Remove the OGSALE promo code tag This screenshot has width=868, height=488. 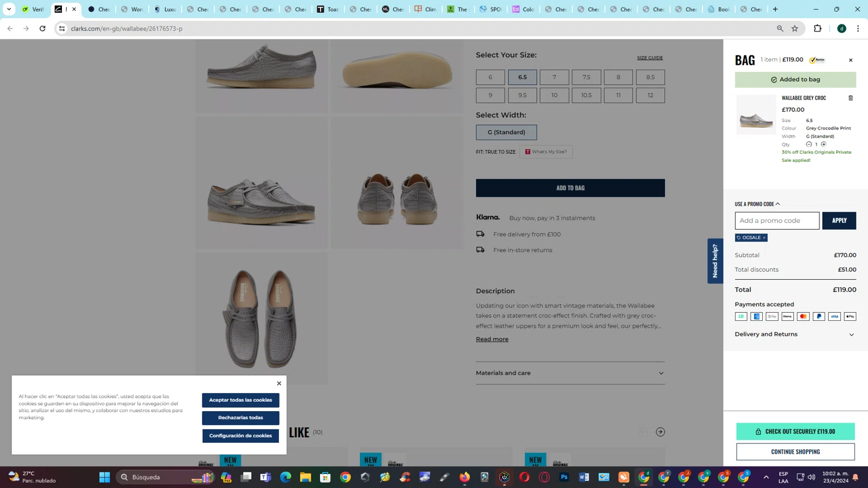[x=764, y=238]
